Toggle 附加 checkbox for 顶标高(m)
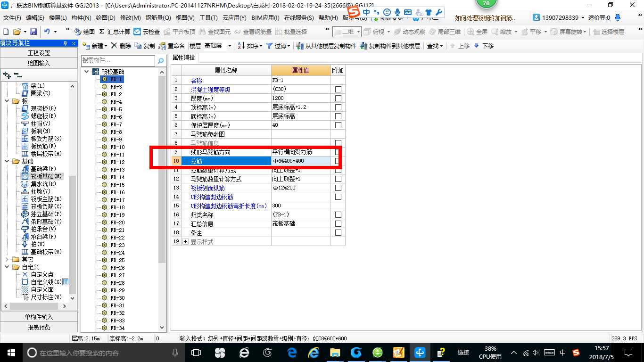 [338, 107]
